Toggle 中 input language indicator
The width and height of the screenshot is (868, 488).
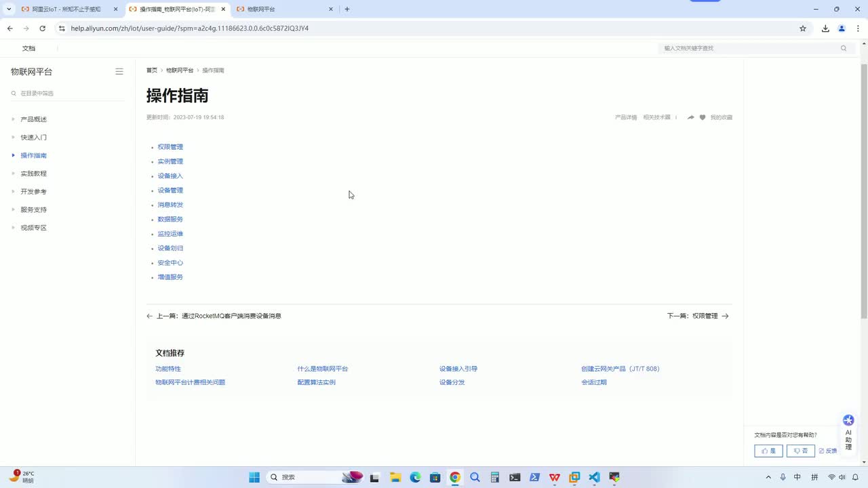[797, 477]
